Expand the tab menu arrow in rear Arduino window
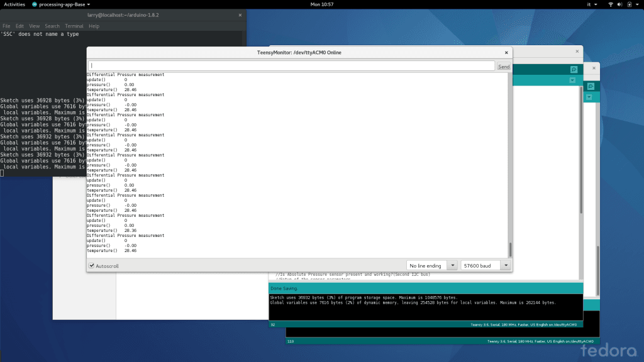Image resolution: width=644 pixels, height=362 pixels. [589, 97]
